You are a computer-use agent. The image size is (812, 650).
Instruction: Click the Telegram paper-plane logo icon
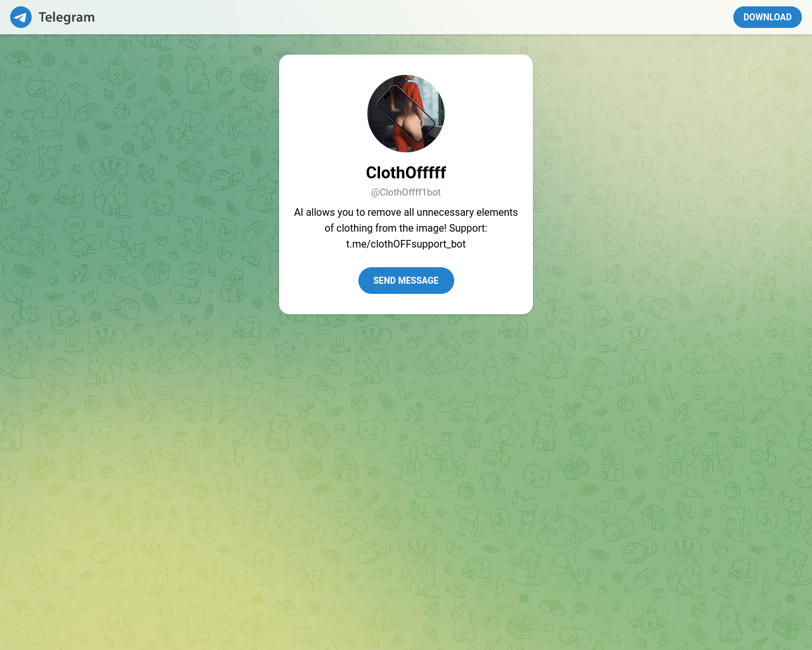21,17
